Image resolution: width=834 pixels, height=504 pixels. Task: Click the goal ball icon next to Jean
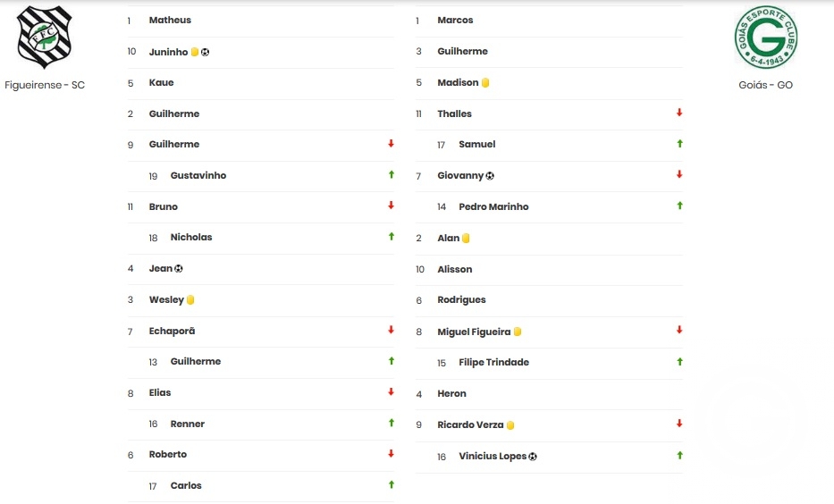(179, 268)
